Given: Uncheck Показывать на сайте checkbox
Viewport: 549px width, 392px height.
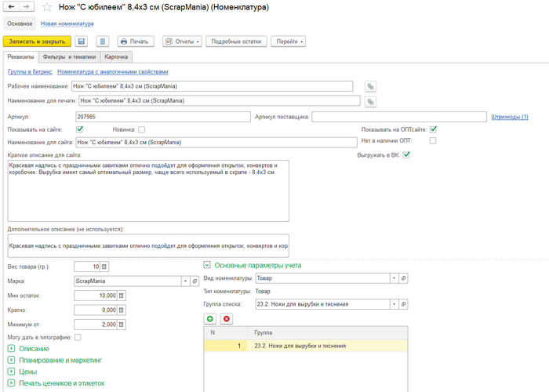Looking at the screenshot, I should click(80, 129).
